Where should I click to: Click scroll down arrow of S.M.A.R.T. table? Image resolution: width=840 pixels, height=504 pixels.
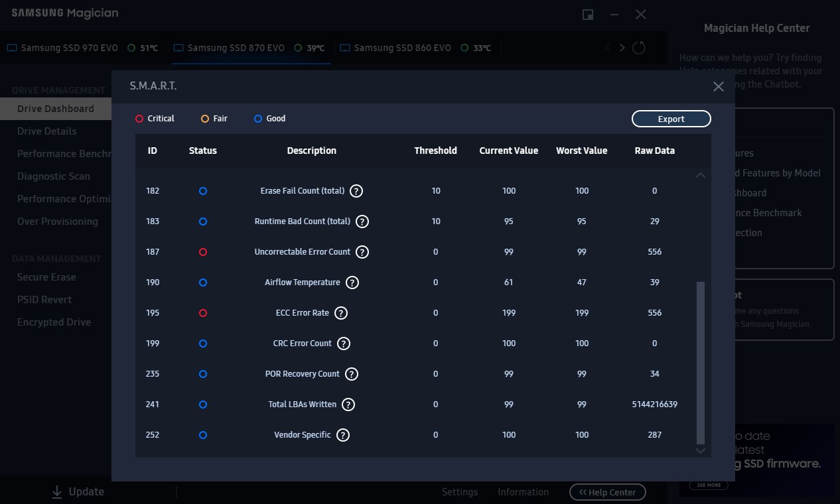click(700, 451)
